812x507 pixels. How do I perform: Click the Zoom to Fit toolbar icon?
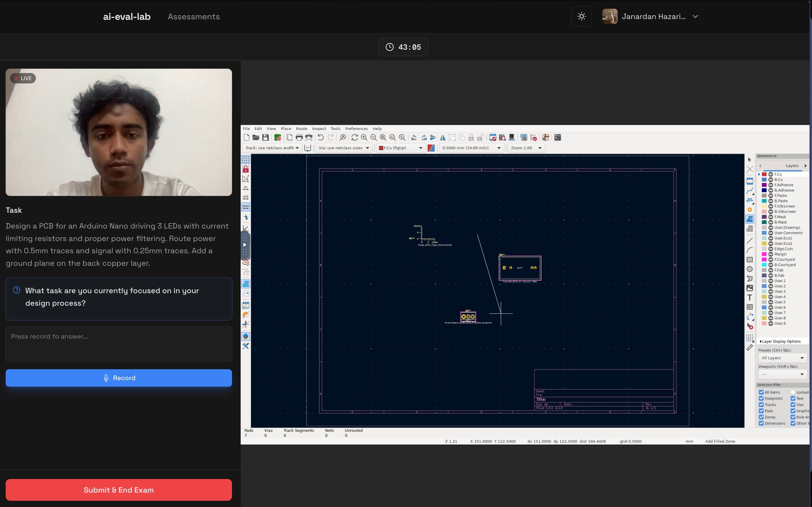[x=383, y=137]
